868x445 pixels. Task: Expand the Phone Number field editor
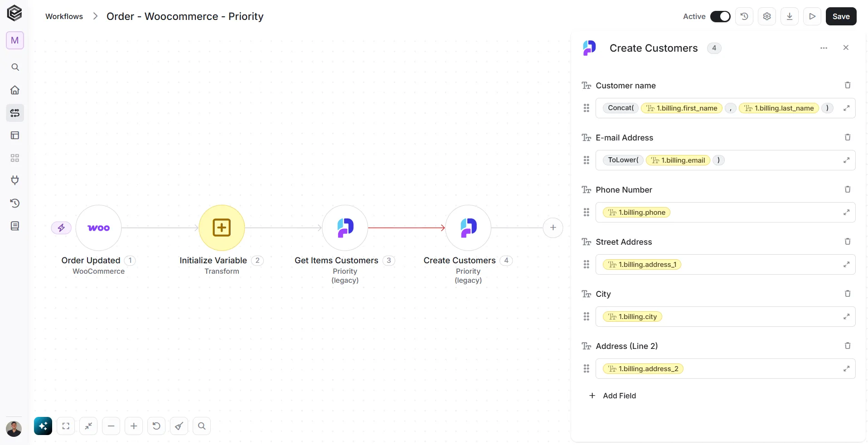[x=846, y=212]
